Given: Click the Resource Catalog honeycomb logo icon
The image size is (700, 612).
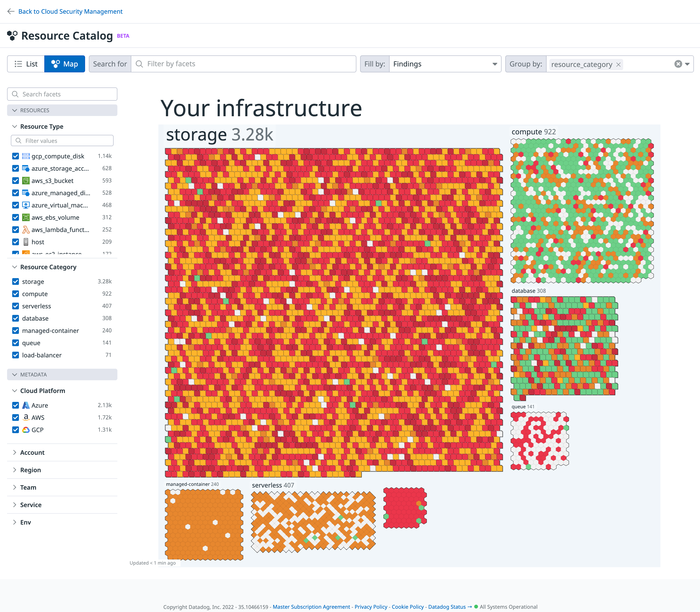Looking at the screenshot, I should pyautogui.click(x=12, y=36).
